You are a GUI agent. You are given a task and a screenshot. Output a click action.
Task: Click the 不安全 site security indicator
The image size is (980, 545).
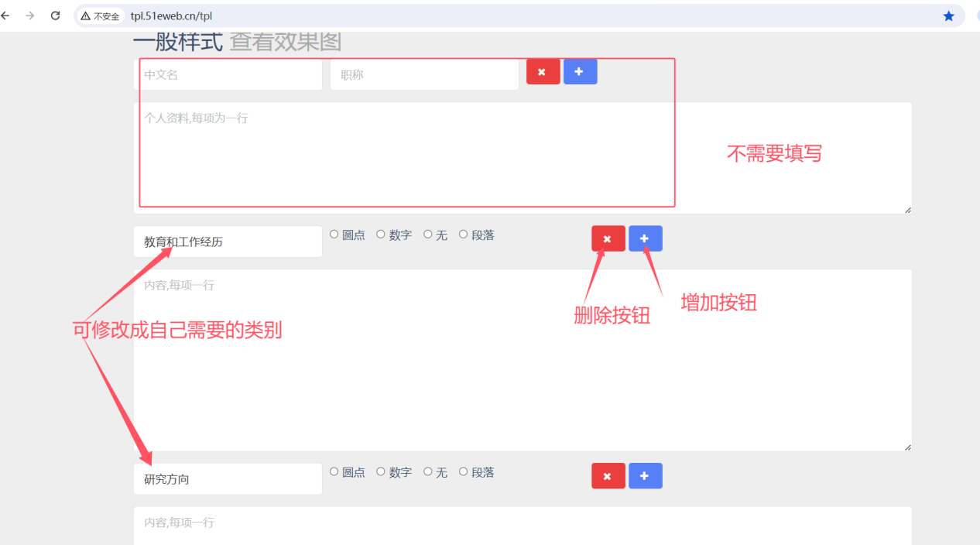101,16
